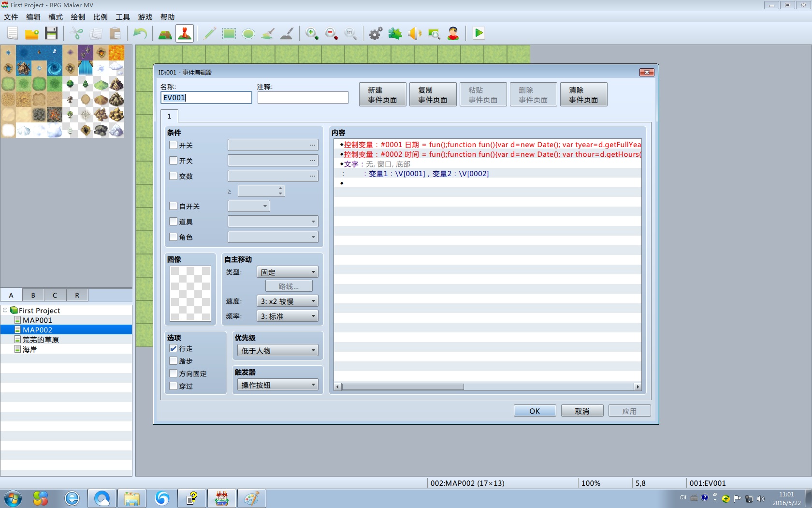Click the 新建事件页面 button
This screenshot has height=508, width=812.
(x=382, y=95)
